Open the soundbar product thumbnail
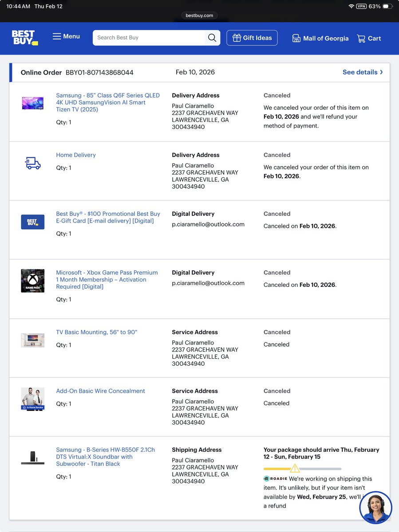 point(33,458)
